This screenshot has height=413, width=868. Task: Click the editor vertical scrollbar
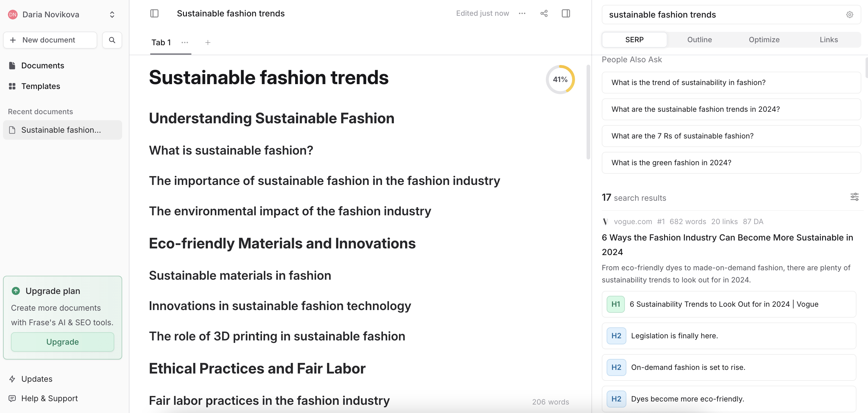(x=588, y=112)
